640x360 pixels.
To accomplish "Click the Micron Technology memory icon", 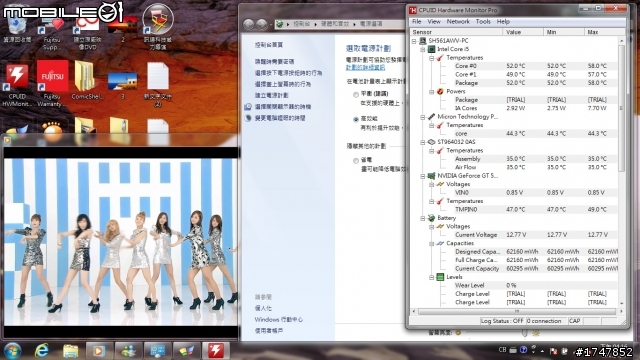I will [431, 117].
